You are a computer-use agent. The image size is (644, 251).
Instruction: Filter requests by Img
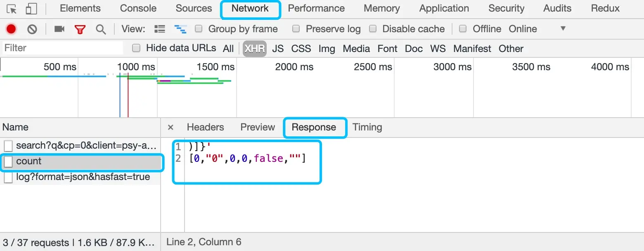pyautogui.click(x=327, y=49)
